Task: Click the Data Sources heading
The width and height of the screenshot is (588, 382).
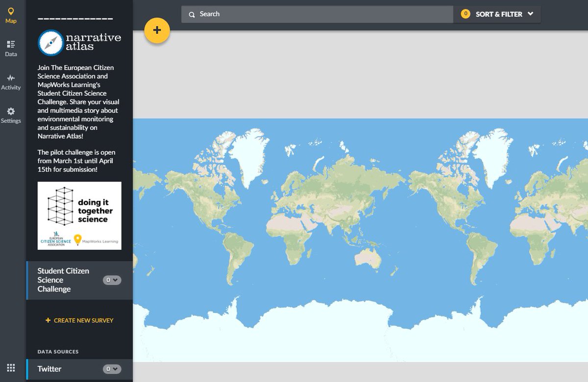Action: (58, 352)
